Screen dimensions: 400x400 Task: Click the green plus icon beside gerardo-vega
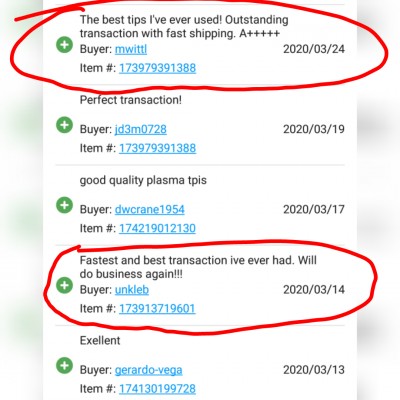click(64, 366)
